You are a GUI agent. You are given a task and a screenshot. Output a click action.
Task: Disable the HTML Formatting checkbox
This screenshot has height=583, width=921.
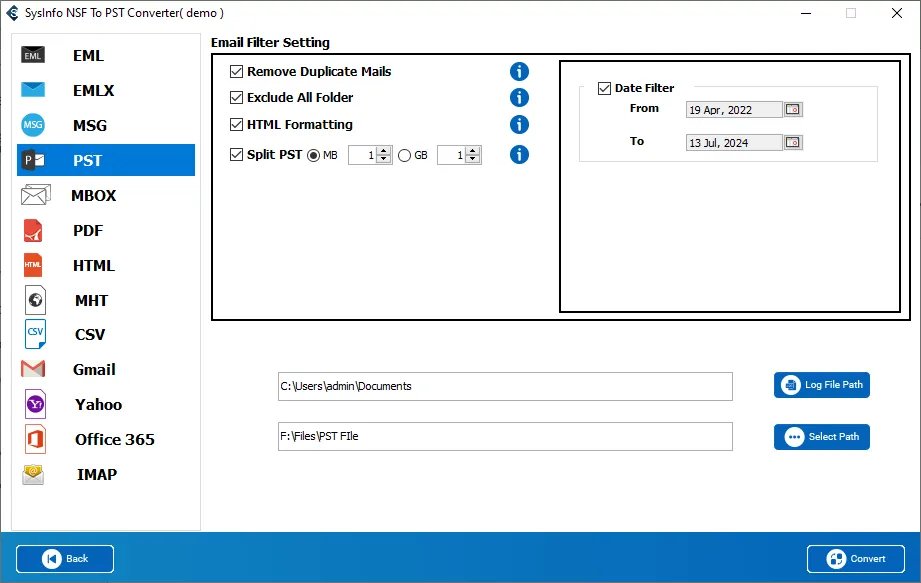point(237,125)
